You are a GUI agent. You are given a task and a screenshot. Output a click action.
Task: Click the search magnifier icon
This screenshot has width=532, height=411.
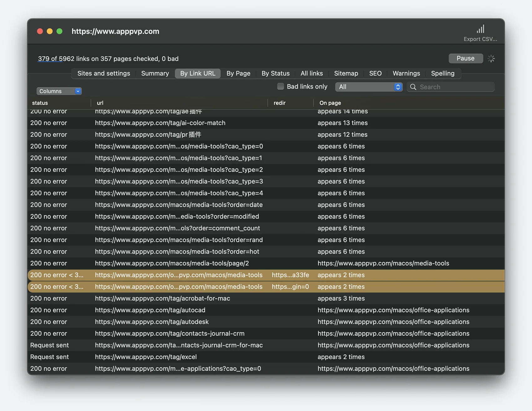pos(413,87)
